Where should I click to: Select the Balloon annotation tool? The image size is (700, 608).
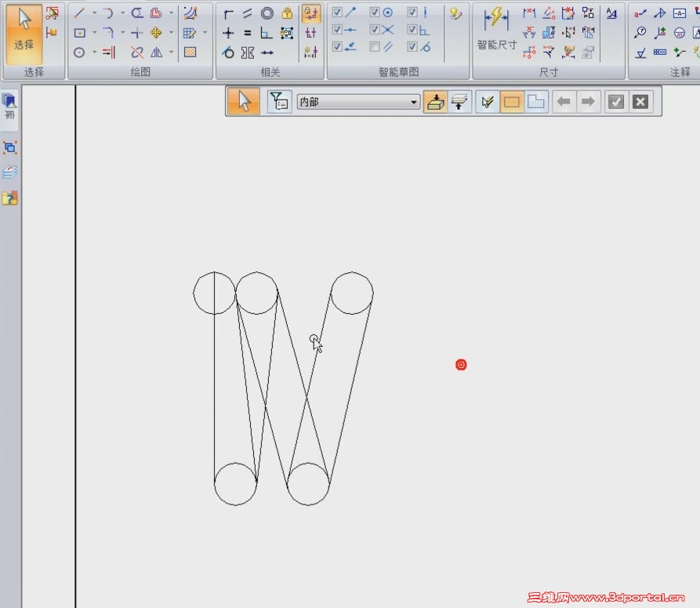point(640,33)
